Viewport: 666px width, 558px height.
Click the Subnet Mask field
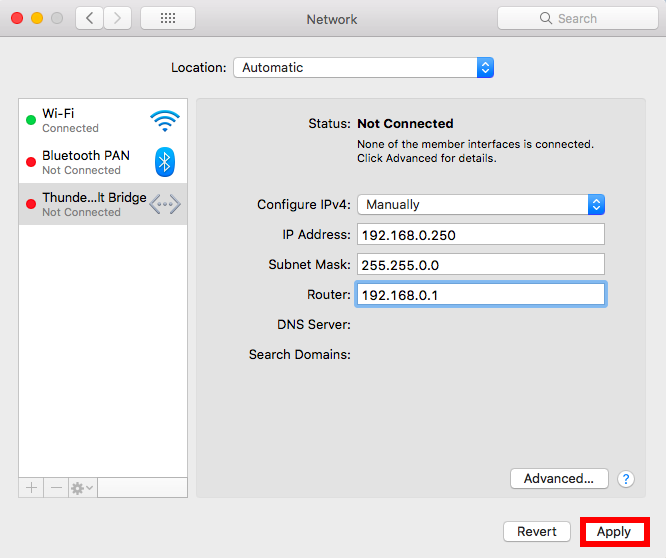pos(481,264)
